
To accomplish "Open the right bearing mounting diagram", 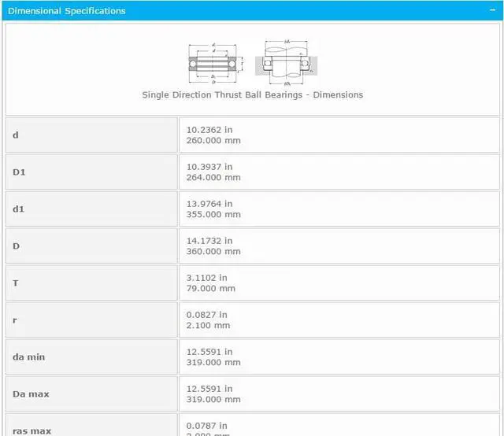I will point(287,61).
